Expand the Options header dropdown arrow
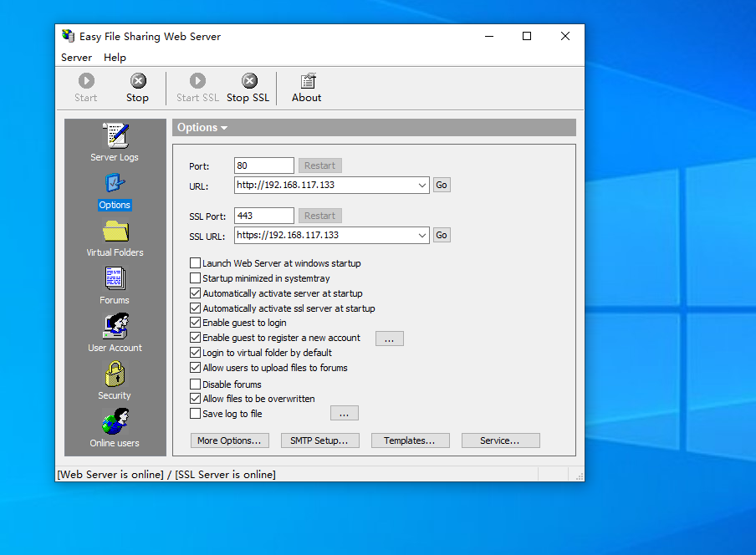756x555 pixels. click(x=224, y=128)
